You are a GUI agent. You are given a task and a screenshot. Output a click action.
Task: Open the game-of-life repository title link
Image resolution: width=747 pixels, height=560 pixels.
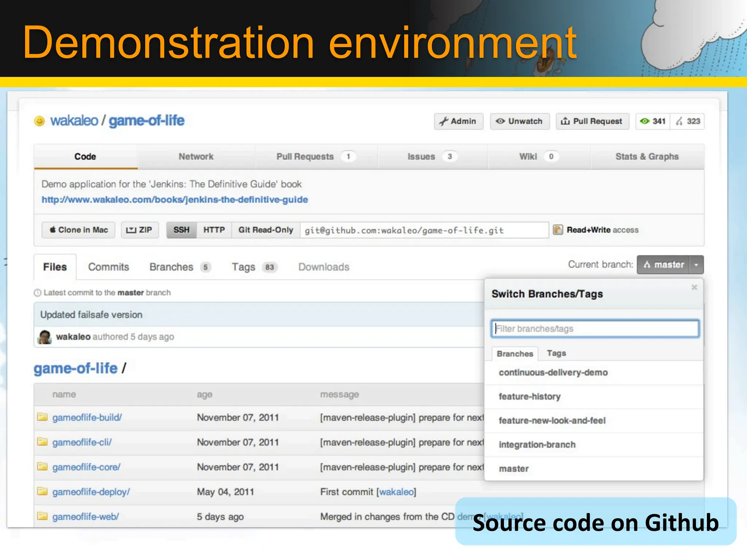tap(147, 121)
